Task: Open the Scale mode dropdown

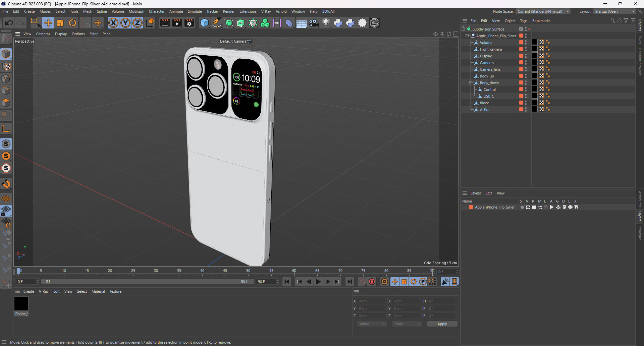Action: 407,324
